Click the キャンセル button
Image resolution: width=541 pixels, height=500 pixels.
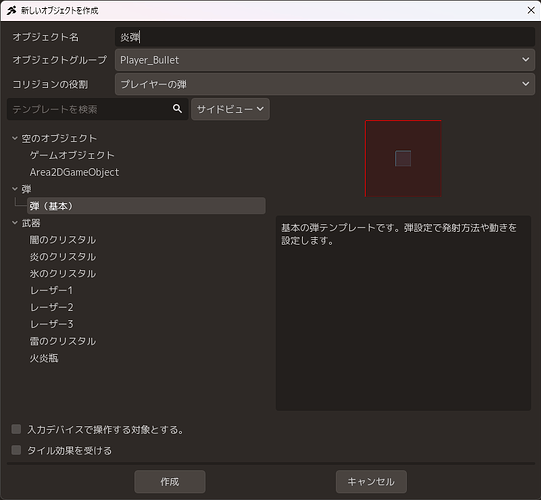[x=371, y=481]
